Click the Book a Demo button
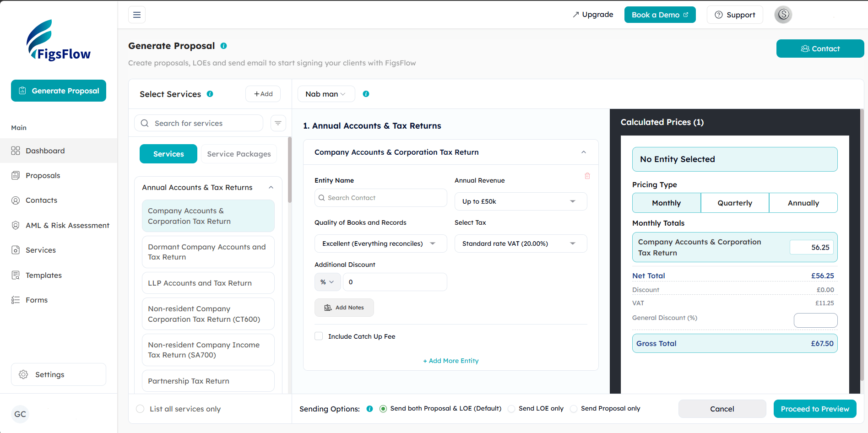This screenshot has width=868, height=433. [660, 15]
